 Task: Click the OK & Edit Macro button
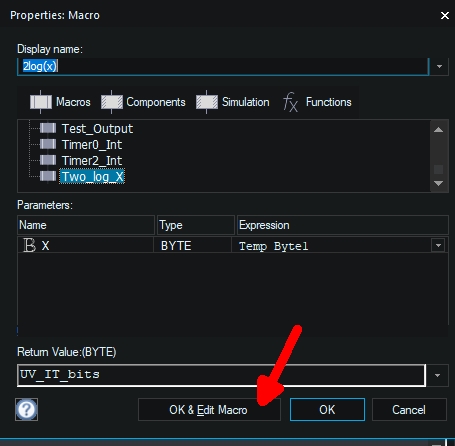(209, 410)
